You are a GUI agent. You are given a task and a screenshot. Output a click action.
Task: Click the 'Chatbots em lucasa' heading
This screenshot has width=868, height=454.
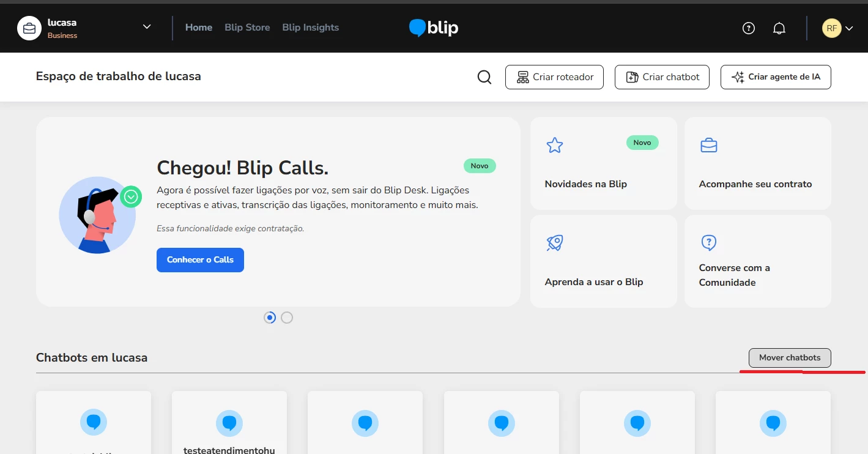pos(92,358)
